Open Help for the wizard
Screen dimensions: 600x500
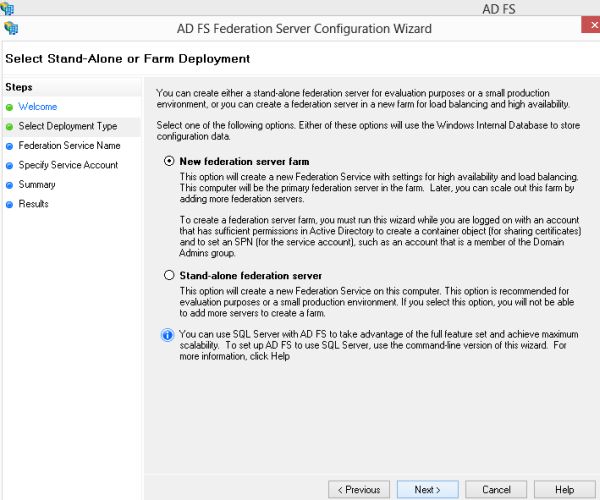(x=564, y=489)
